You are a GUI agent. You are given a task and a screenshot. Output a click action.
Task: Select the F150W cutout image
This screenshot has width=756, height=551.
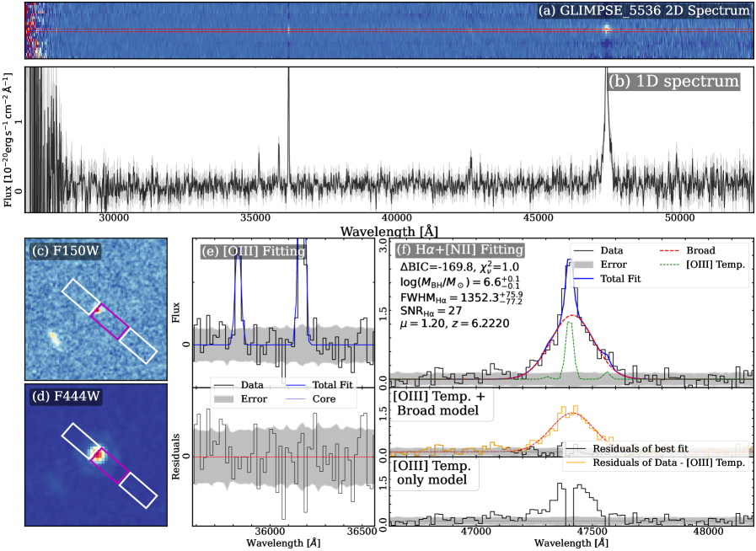(x=96, y=309)
